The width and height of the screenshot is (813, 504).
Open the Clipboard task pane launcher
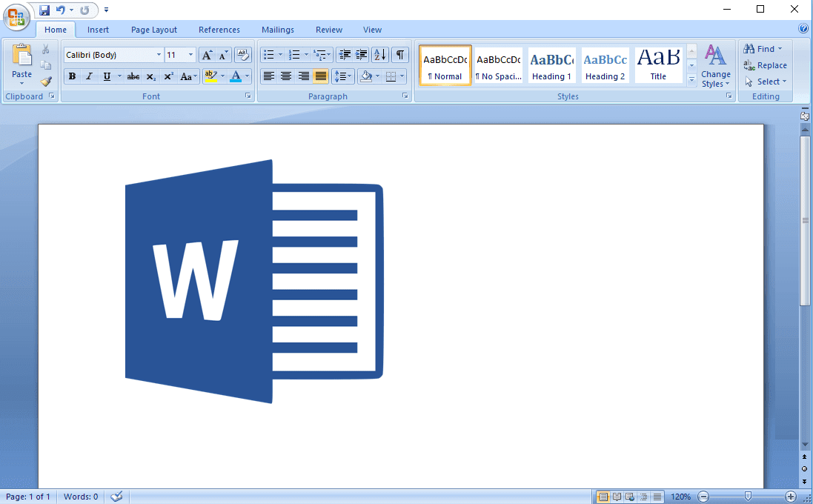tap(51, 96)
